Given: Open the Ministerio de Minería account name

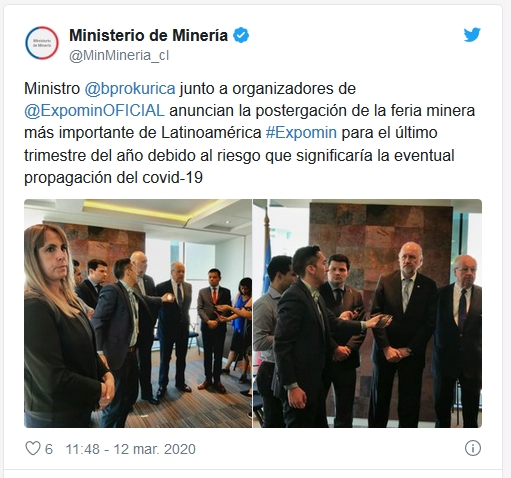Looking at the screenshot, I should pos(148,35).
